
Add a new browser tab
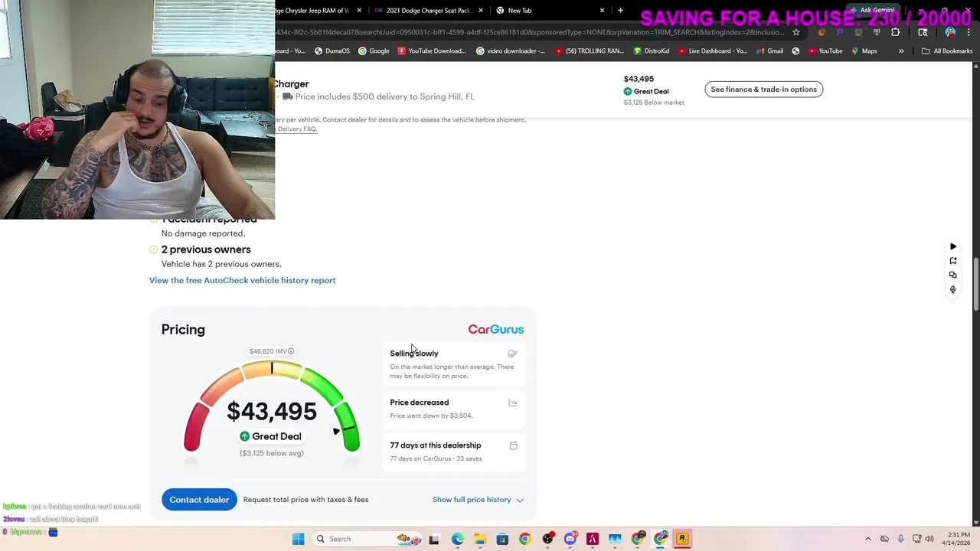620,11
